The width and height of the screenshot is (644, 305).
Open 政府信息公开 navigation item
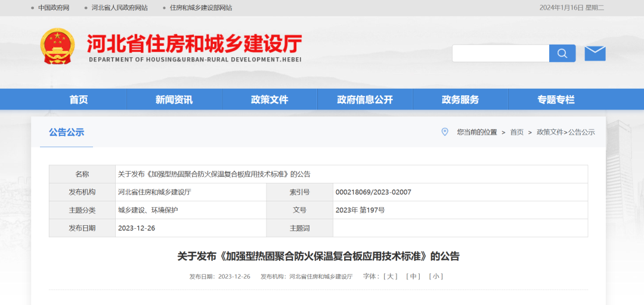(x=365, y=99)
